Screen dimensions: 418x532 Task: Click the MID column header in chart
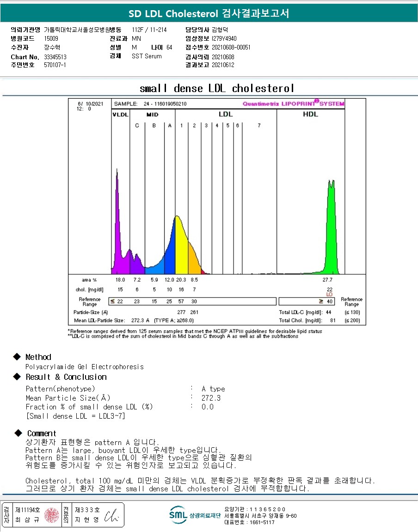coord(152,115)
